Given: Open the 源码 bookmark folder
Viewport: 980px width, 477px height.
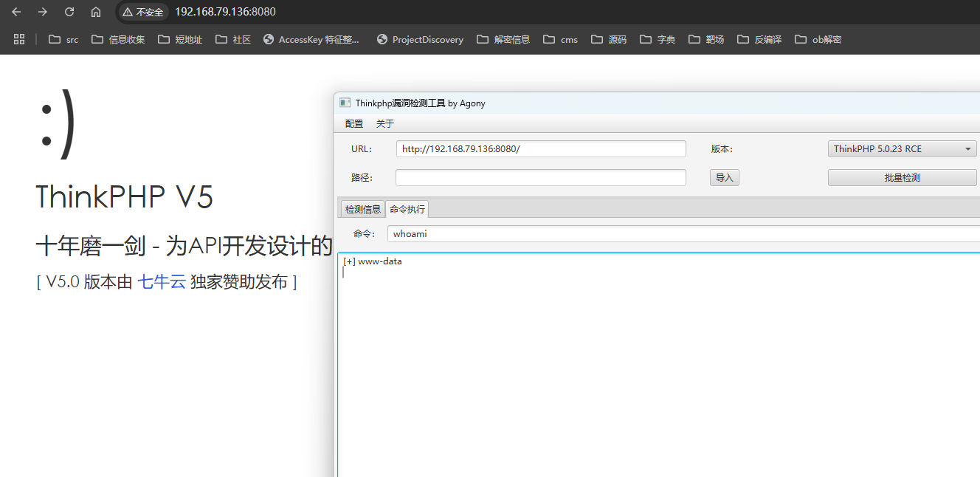Looking at the screenshot, I should (609, 39).
